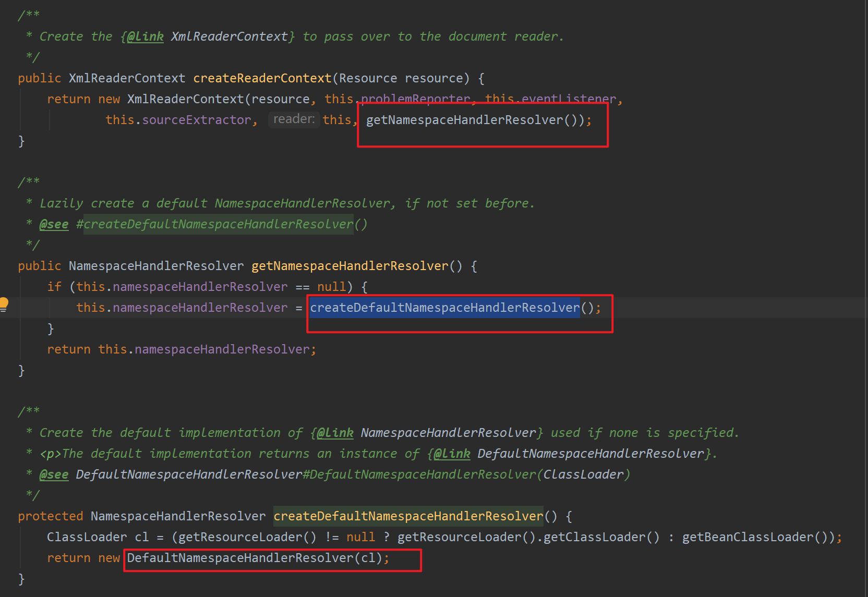The image size is (868, 597).
Task: Click the public keyword before XmlReaderContext createReaderContext
Action: click(x=40, y=78)
